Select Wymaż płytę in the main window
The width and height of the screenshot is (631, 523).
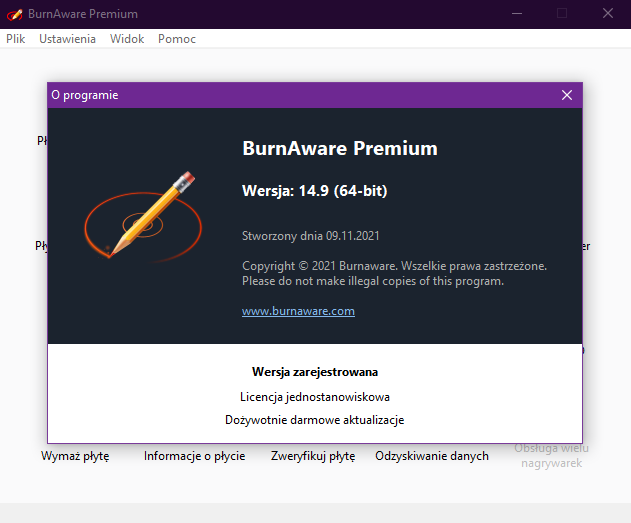point(75,456)
